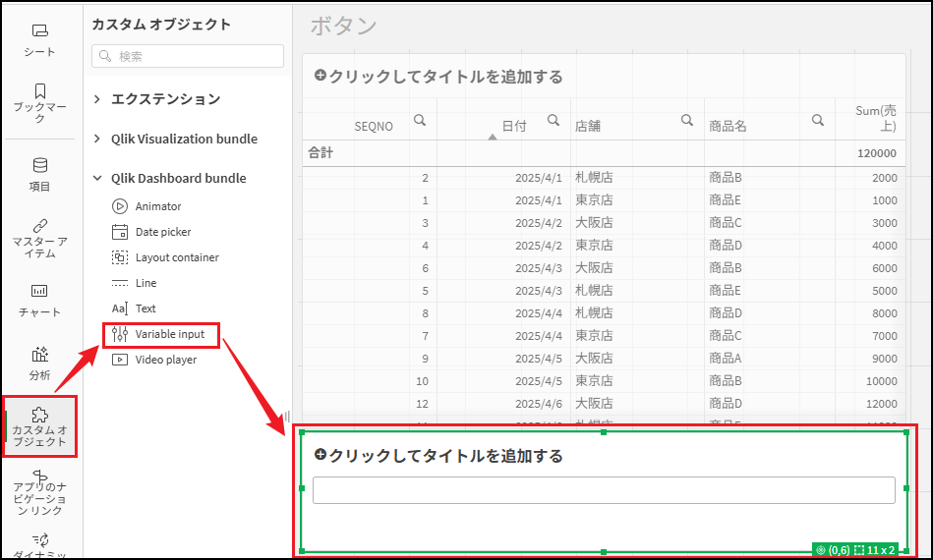The height and width of the screenshot is (560, 933).
Task: Select the Text object icon
Action: click(120, 308)
